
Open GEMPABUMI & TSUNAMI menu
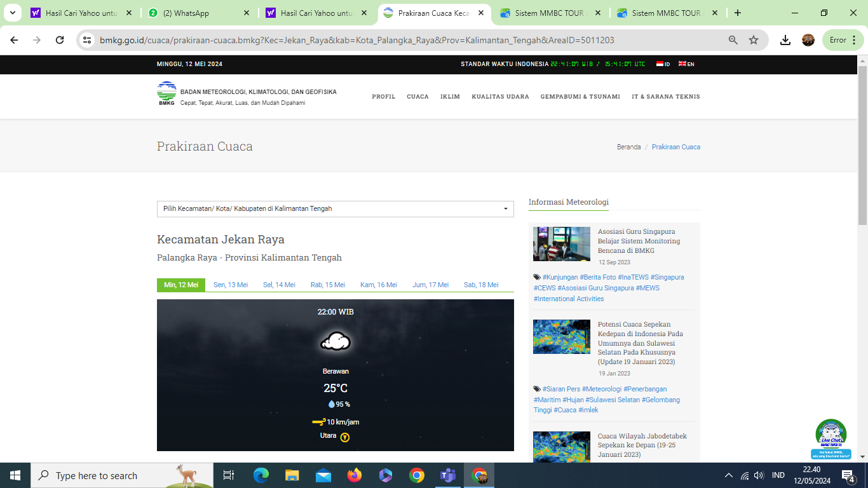(x=581, y=97)
